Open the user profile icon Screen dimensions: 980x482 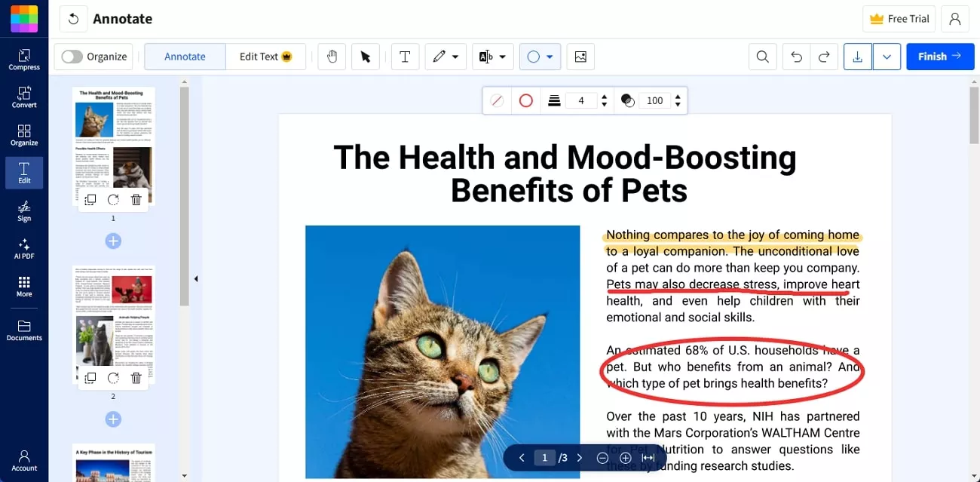pyautogui.click(x=955, y=19)
